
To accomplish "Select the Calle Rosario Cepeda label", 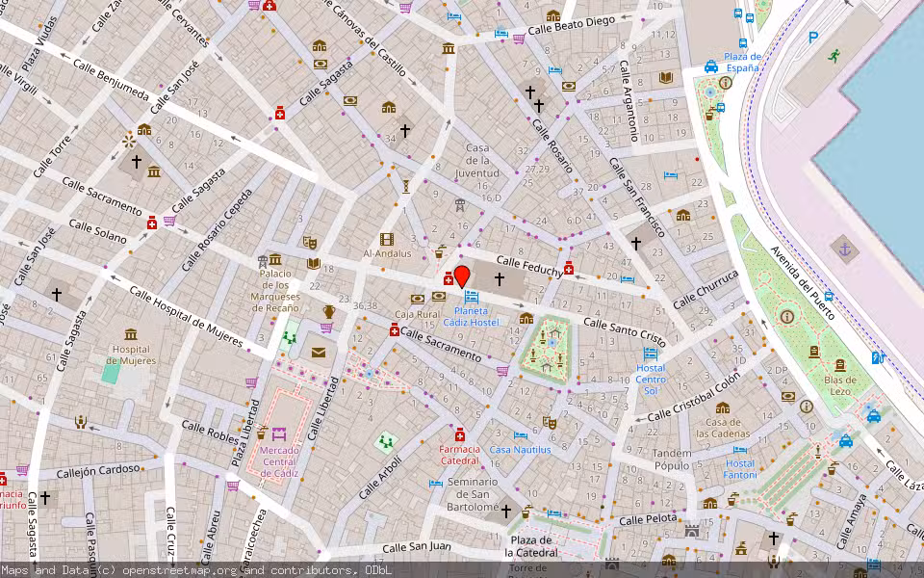I will (218, 230).
